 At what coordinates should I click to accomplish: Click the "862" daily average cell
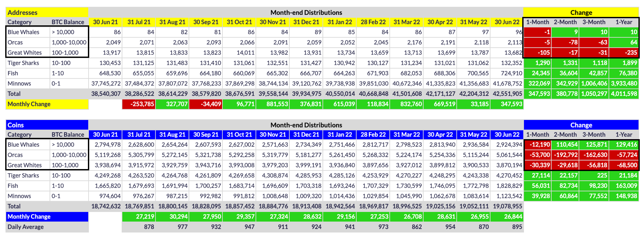pos(407,227)
